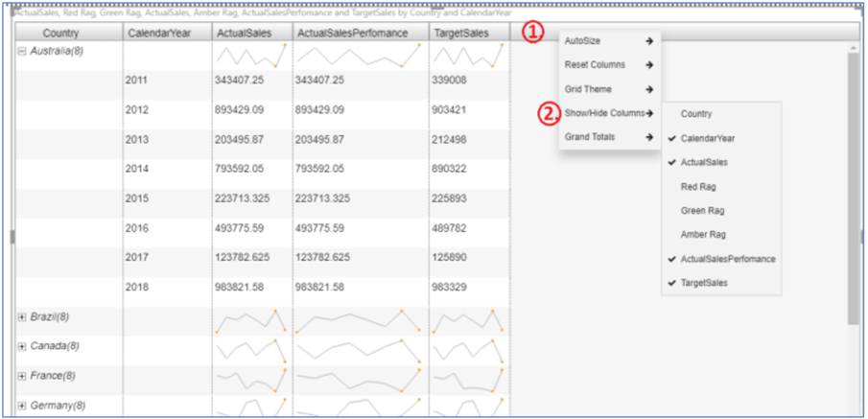
Task: Open the AutoSize submenu
Action: pos(609,41)
